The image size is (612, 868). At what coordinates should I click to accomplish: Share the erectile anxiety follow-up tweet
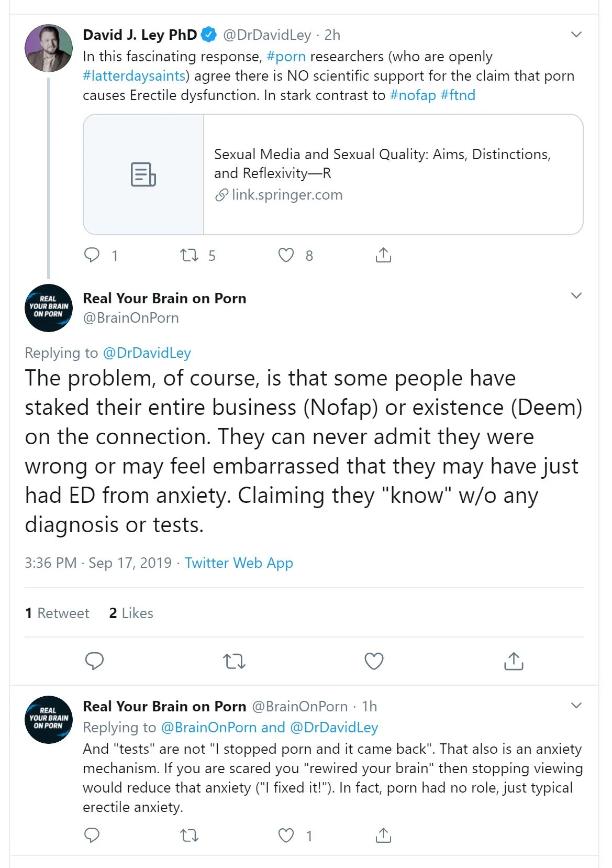(383, 835)
